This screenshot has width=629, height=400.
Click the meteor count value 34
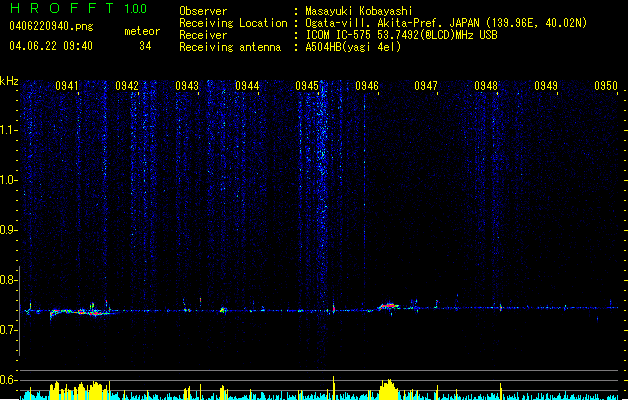point(145,46)
